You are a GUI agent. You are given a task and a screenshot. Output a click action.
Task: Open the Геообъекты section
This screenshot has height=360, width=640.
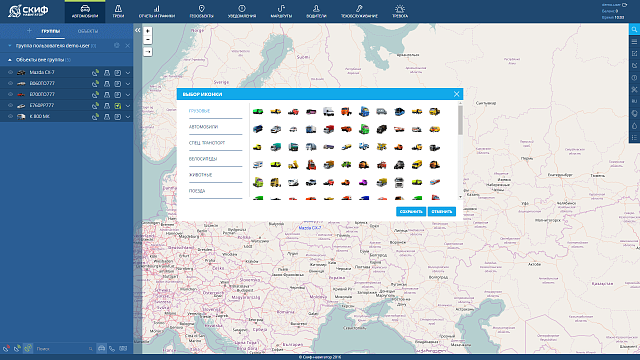pyautogui.click(x=201, y=11)
